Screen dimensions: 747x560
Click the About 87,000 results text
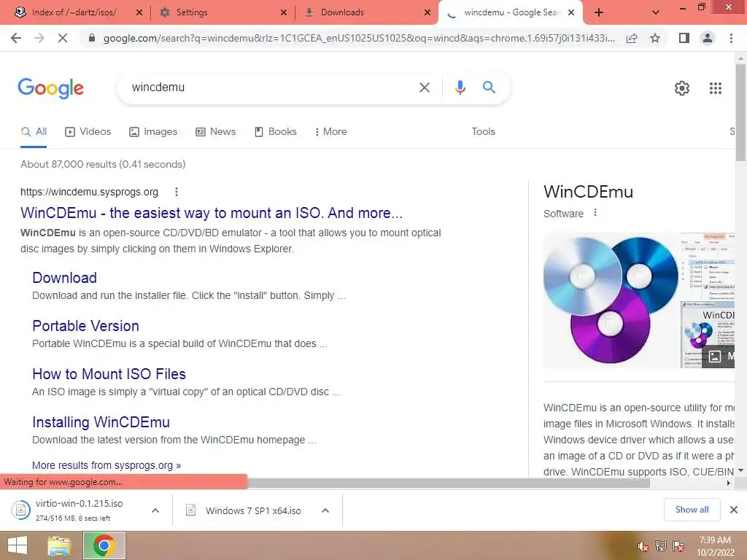pos(103,164)
